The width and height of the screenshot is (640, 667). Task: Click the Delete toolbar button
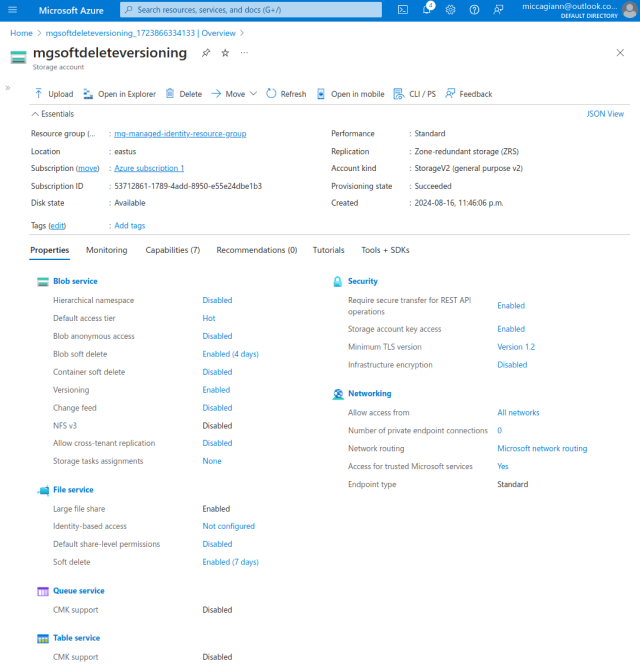point(184,94)
